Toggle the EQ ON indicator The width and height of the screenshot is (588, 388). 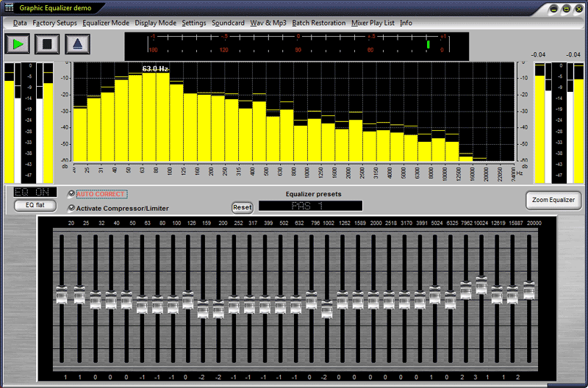click(35, 193)
